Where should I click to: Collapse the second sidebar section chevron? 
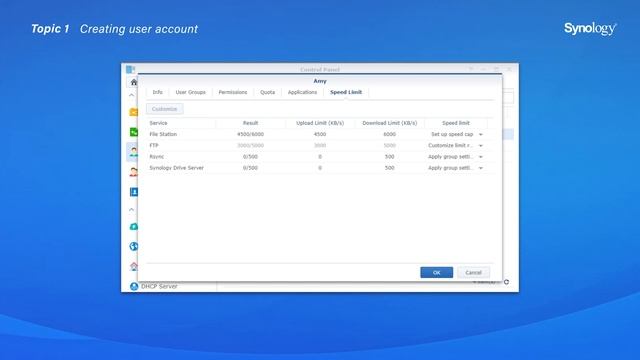[131, 210]
